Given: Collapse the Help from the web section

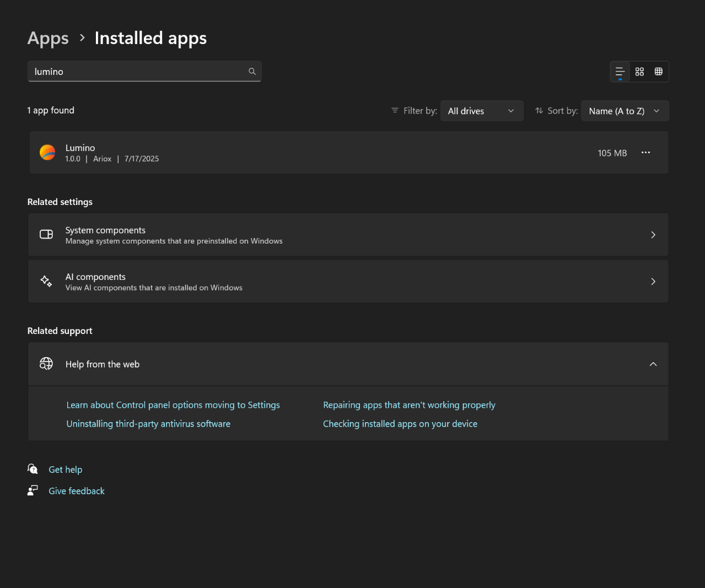Looking at the screenshot, I should [653, 364].
